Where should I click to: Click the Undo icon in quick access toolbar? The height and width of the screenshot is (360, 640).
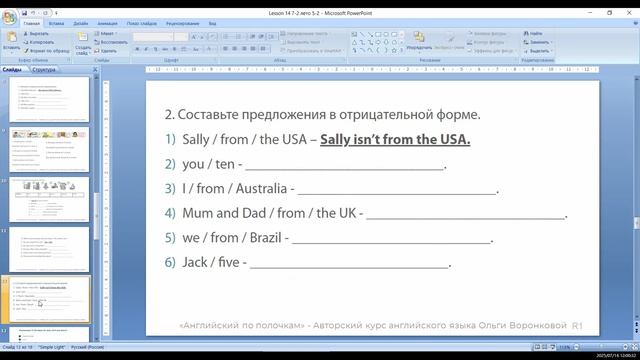33,13
